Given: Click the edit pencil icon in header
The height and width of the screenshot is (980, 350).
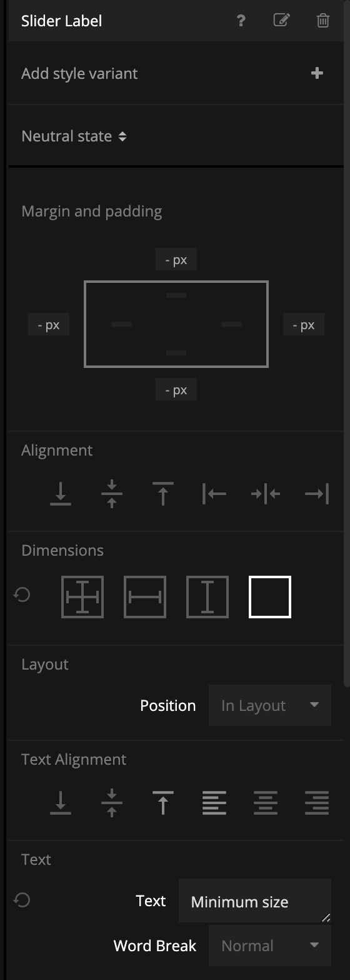Looking at the screenshot, I should [282, 20].
